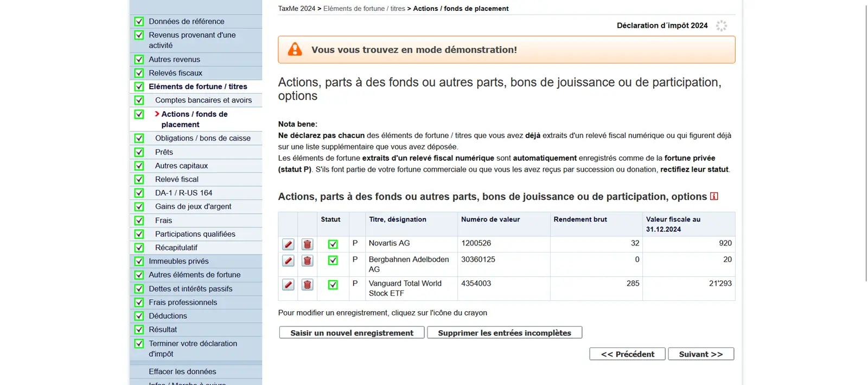
Task: Open Autres capitaux subsection
Action: coord(181,166)
